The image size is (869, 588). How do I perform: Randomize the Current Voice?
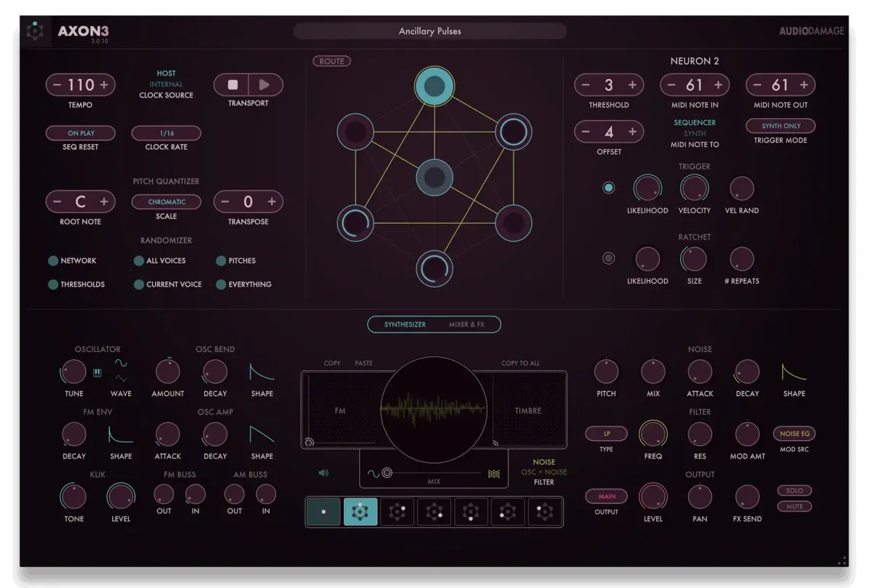click(x=138, y=285)
